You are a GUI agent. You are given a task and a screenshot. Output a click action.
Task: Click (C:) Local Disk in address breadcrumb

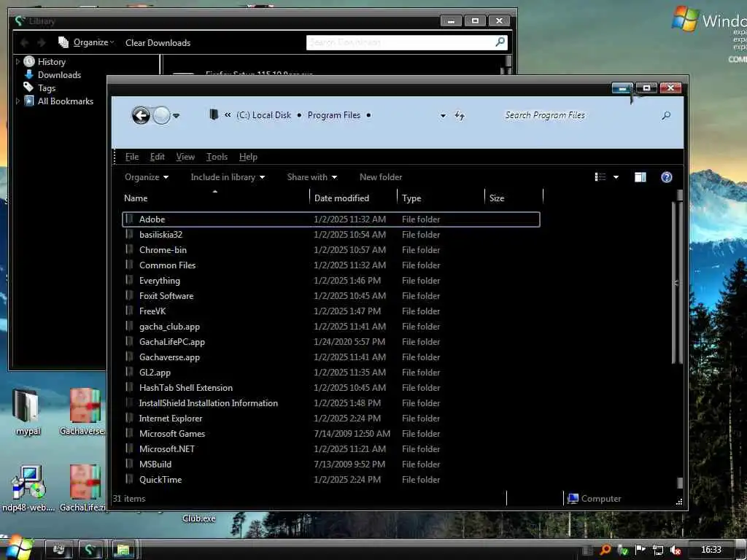[x=263, y=115]
